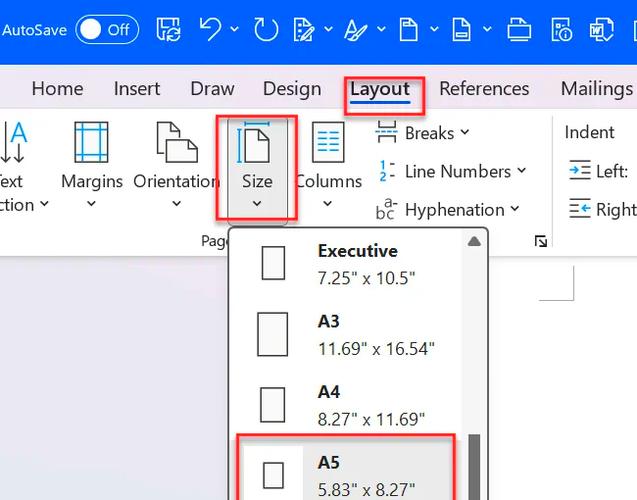Click the text styles brush icon
Image resolution: width=637 pixels, height=500 pixels.
click(356, 30)
